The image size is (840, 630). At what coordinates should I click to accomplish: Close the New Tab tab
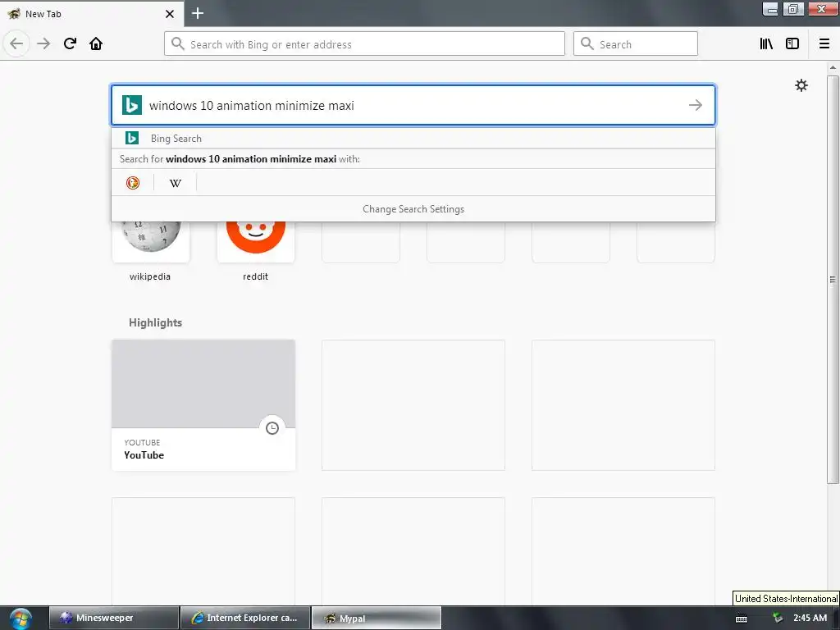pos(170,14)
